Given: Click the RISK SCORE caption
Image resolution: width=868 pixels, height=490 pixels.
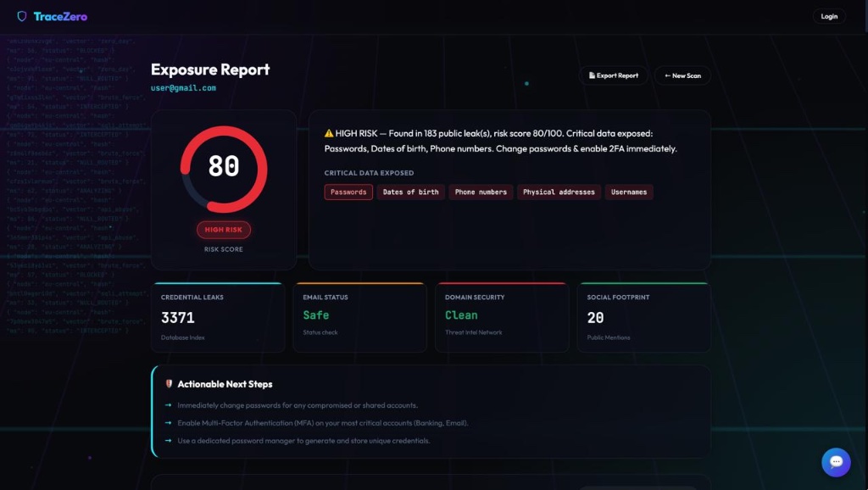Looking at the screenshot, I should click(224, 249).
